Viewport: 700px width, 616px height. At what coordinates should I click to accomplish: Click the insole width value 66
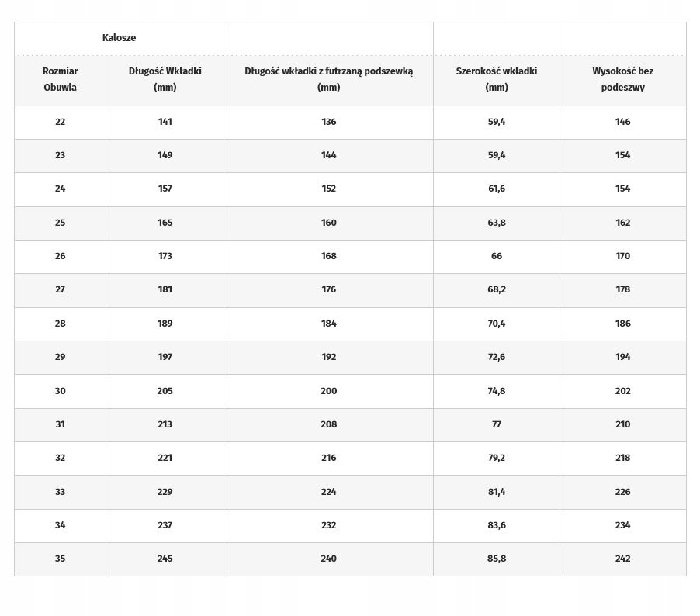(x=496, y=256)
